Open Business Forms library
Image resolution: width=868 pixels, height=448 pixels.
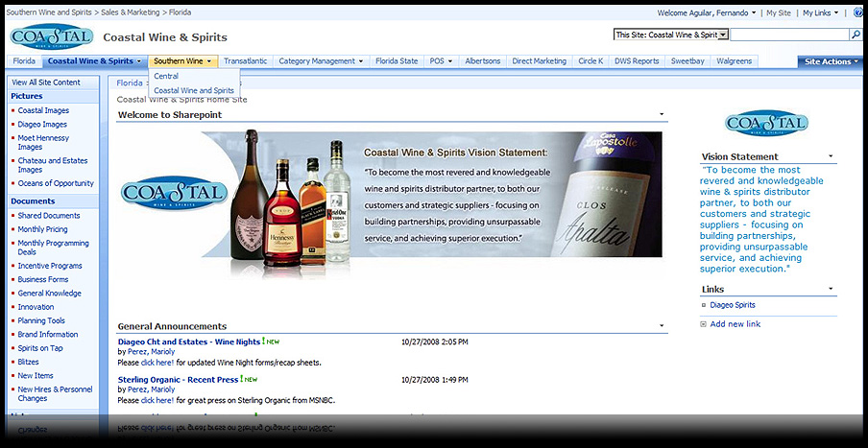43,279
